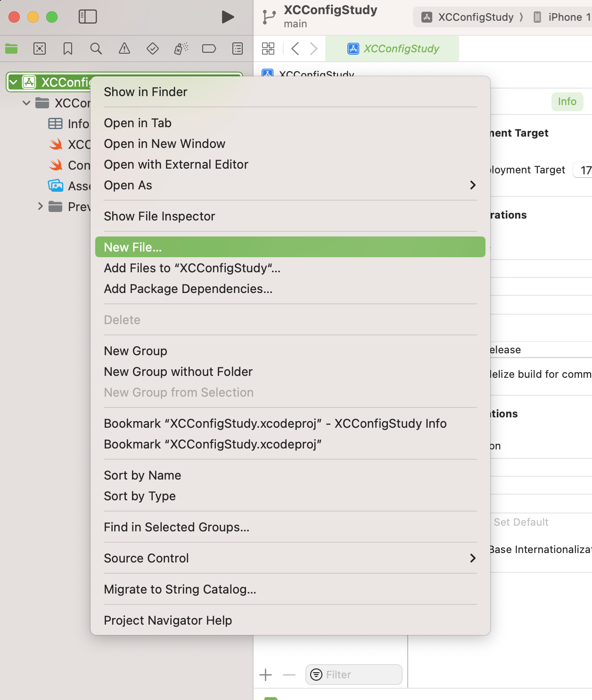
Task: Choose Project Navigator Help
Action: 290,620
